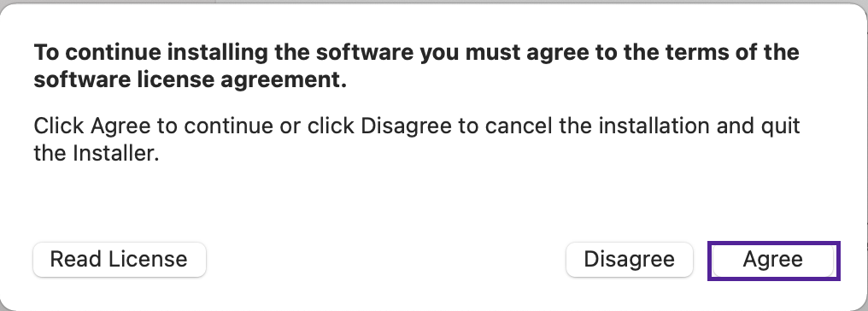Hit Agree to proceed with installation
This screenshot has width=868, height=311.
(x=773, y=260)
